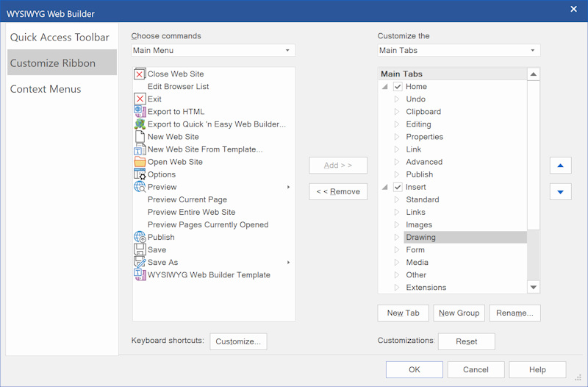
Task: Select the Preview magnifier icon
Action: (x=140, y=187)
